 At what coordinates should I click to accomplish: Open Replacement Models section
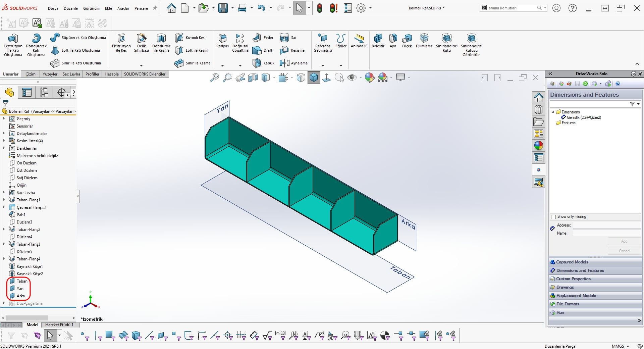(x=596, y=296)
